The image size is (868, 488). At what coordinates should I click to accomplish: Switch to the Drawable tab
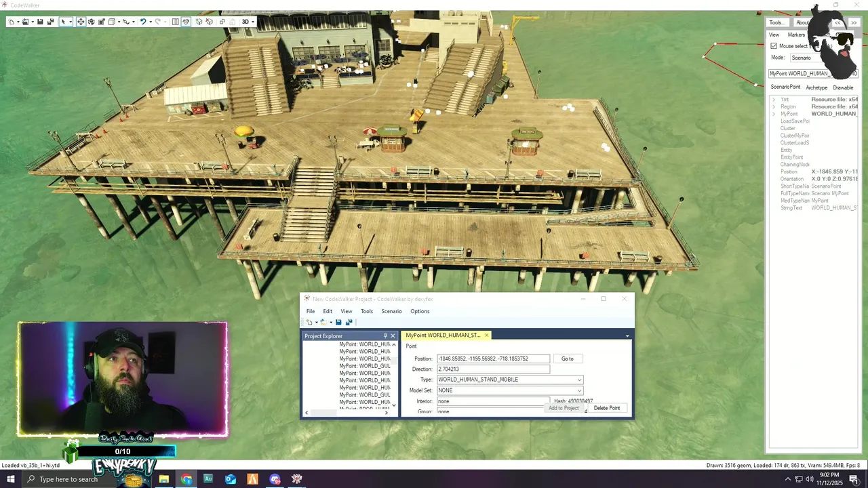point(843,87)
